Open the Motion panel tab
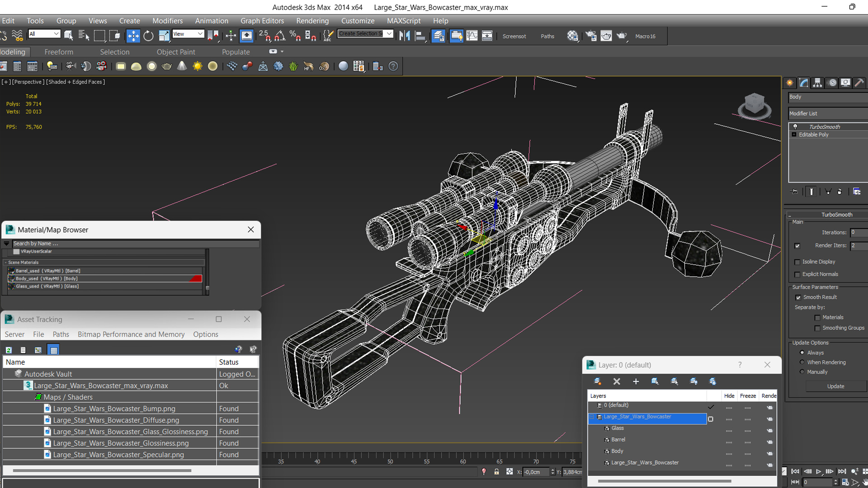This screenshot has height=488, width=868. coord(832,83)
